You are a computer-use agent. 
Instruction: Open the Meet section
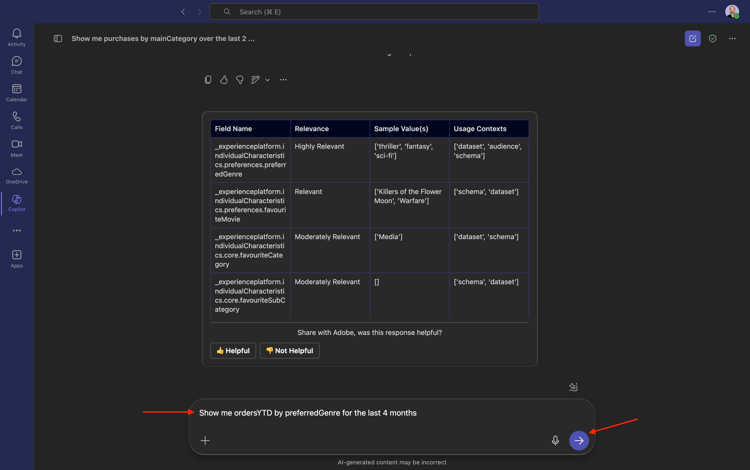point(16,148)
